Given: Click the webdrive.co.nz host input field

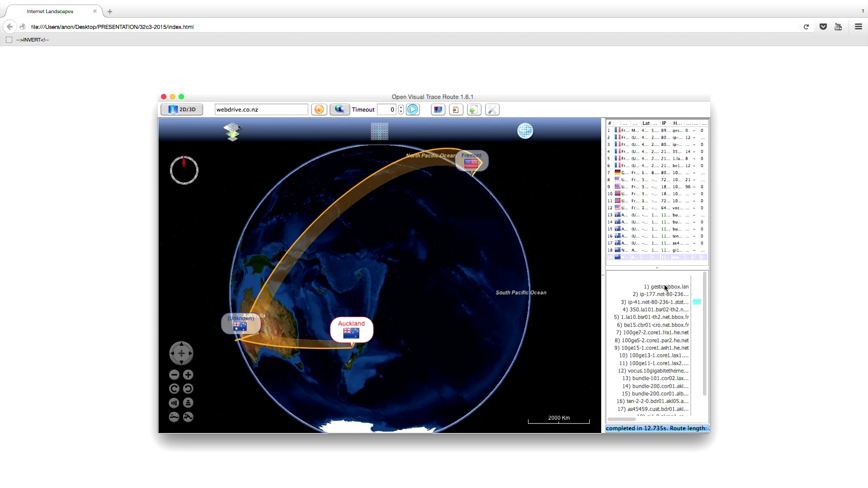Looking at the screenshot, I should click(x=261, y=109).
